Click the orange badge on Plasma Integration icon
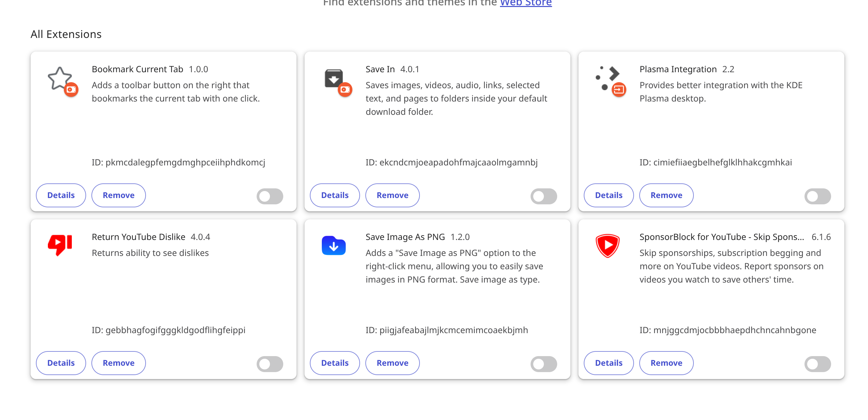 [x=619, y=90]
